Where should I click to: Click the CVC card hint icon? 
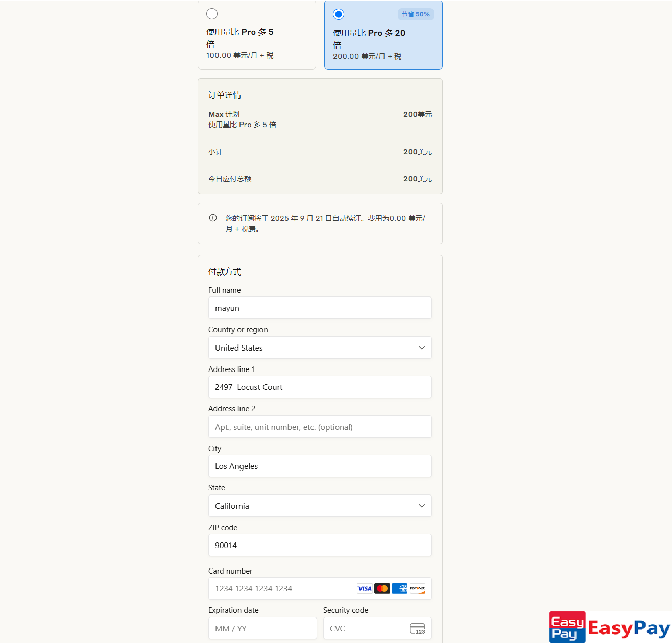(417, 628)
